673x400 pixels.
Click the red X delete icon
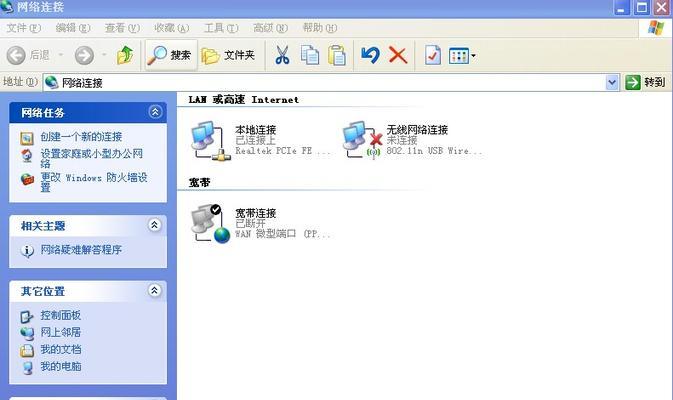(398, 55)
